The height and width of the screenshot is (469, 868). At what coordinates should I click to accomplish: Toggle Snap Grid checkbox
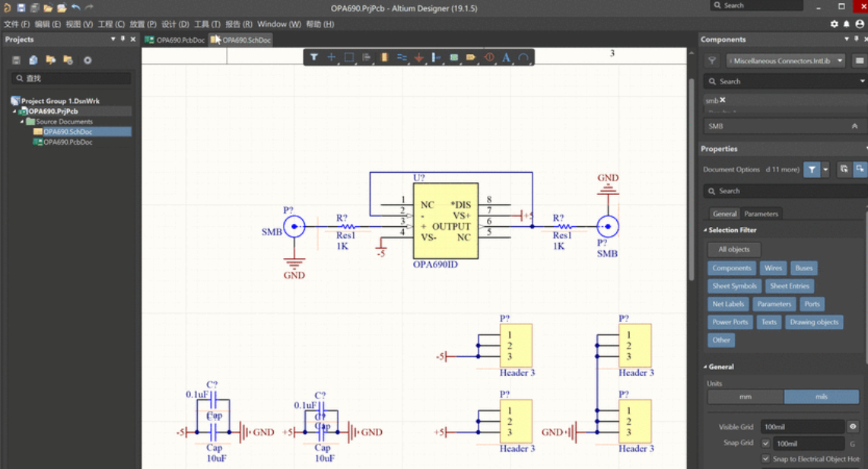coord(766,443)
